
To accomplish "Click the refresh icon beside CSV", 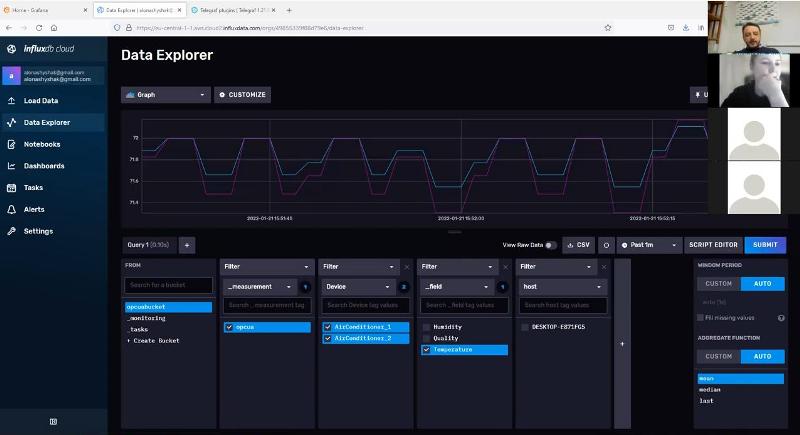I will [606, 245].
